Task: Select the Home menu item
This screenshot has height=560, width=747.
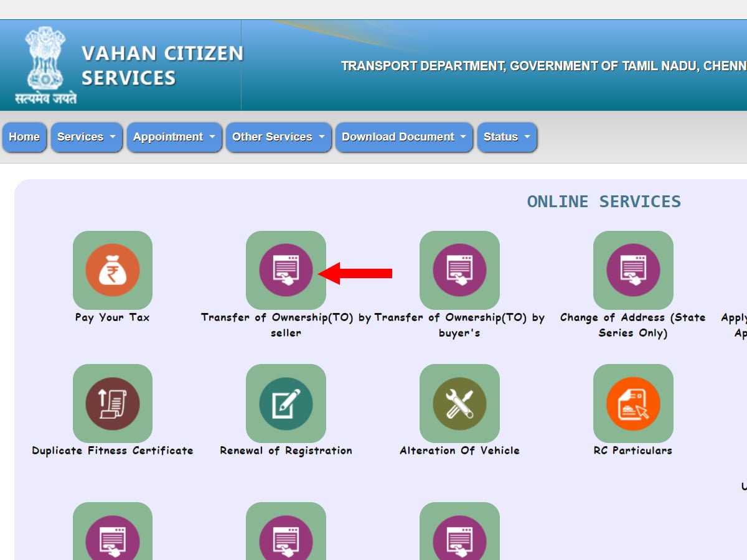Action: 24,137
